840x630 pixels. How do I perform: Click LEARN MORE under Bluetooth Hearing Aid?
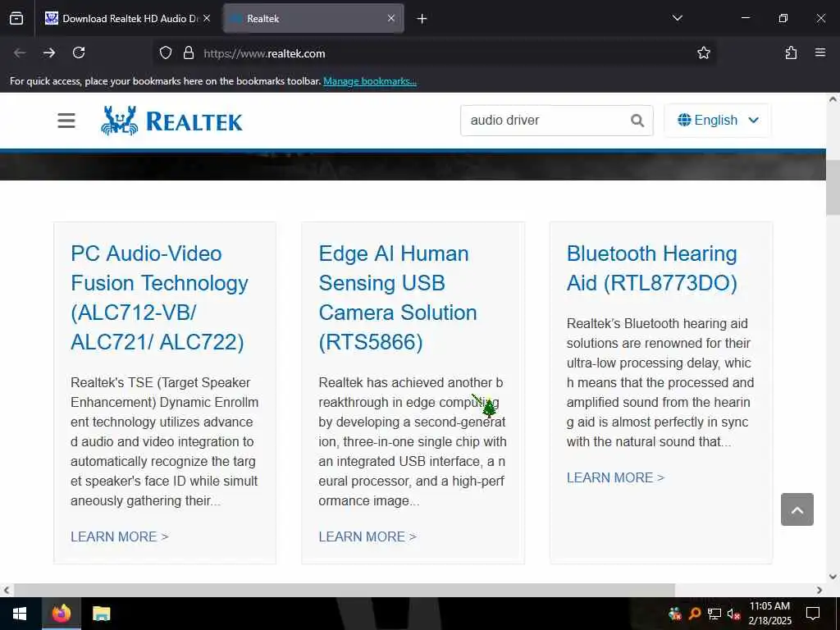coord(615,478)
